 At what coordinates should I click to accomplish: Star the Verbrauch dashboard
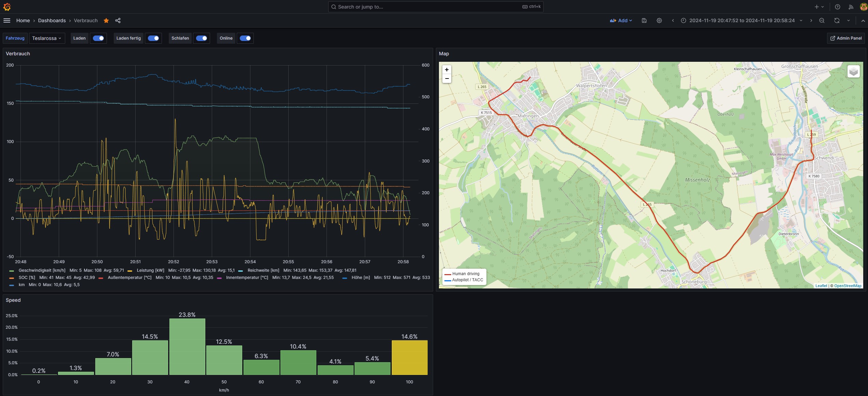[x=106, y=20]
